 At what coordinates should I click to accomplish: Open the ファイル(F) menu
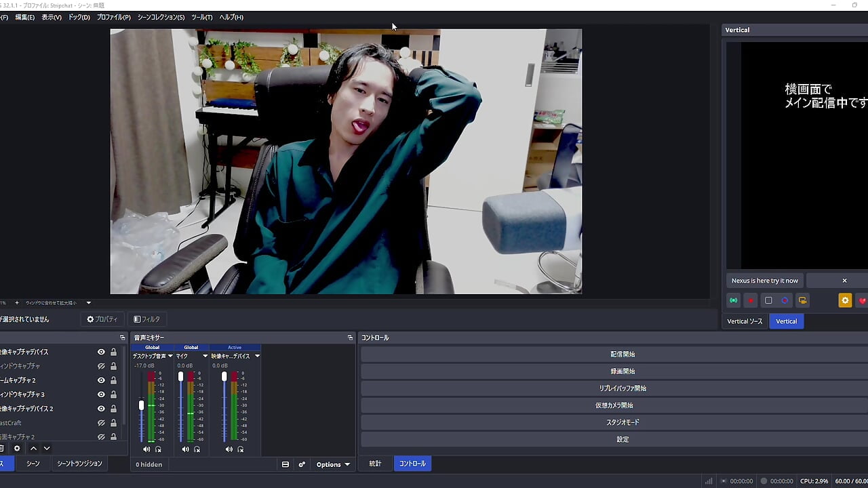pyautogui.click(x=4, y=17)
